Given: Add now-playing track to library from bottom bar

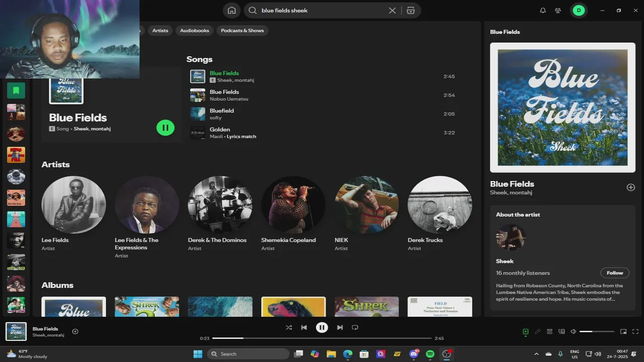Looking at the screenshot, I should pyautogui.click(x=75, y=331).
